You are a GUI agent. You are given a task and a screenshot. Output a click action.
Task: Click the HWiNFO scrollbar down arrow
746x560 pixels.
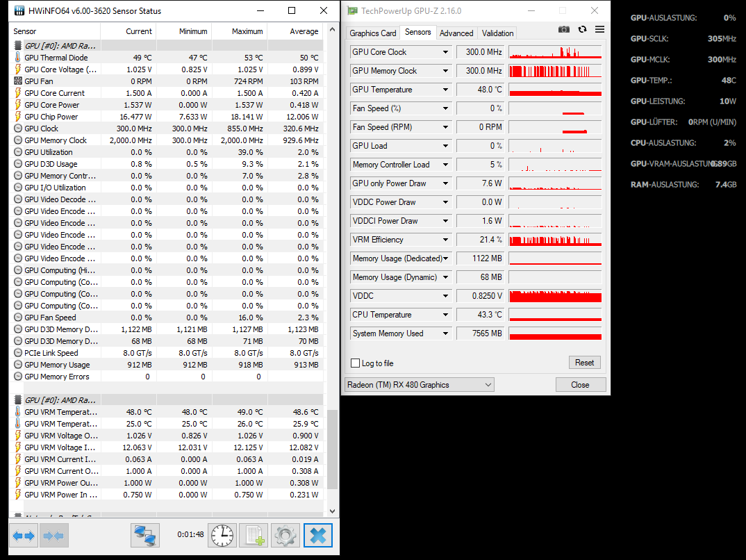333,511
